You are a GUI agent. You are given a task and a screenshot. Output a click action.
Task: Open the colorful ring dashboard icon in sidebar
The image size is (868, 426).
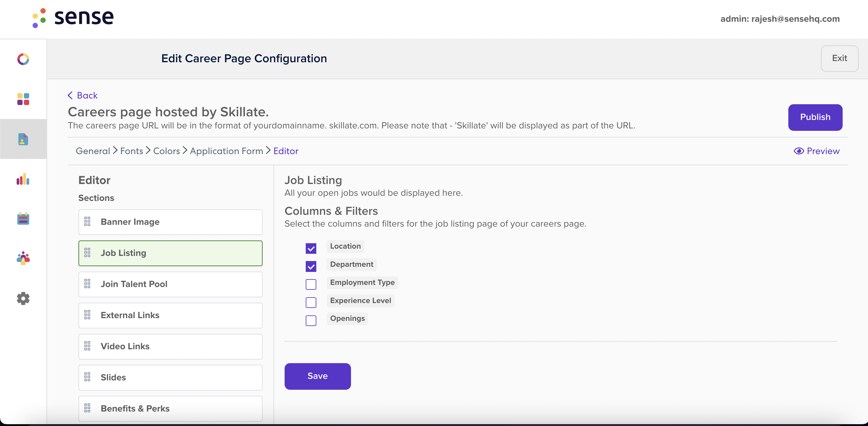coord(23,59)
